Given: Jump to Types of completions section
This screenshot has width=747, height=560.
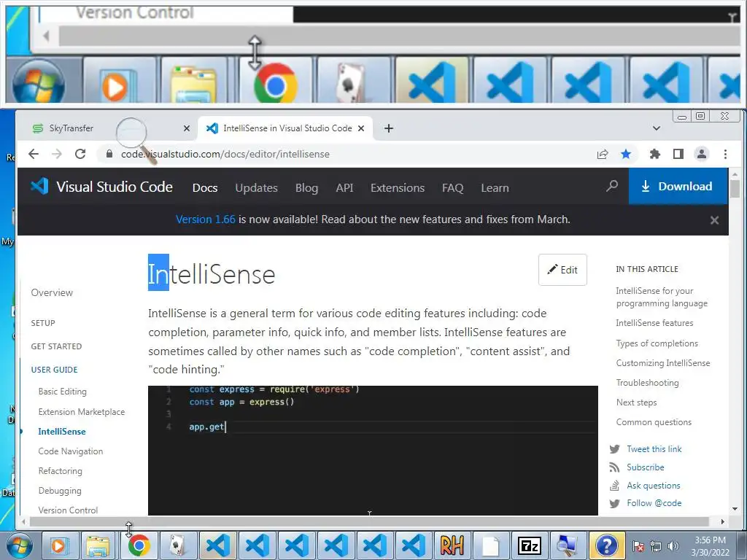Looking at the screenshot, I should coord(657,343).
